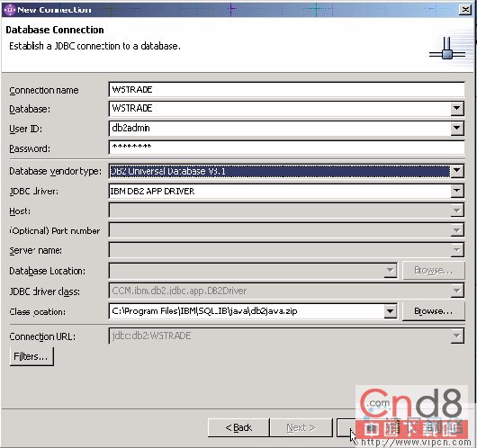Screen dimensions: 477x448
Task: Focus the Password input field
Action: coord(286,148)
